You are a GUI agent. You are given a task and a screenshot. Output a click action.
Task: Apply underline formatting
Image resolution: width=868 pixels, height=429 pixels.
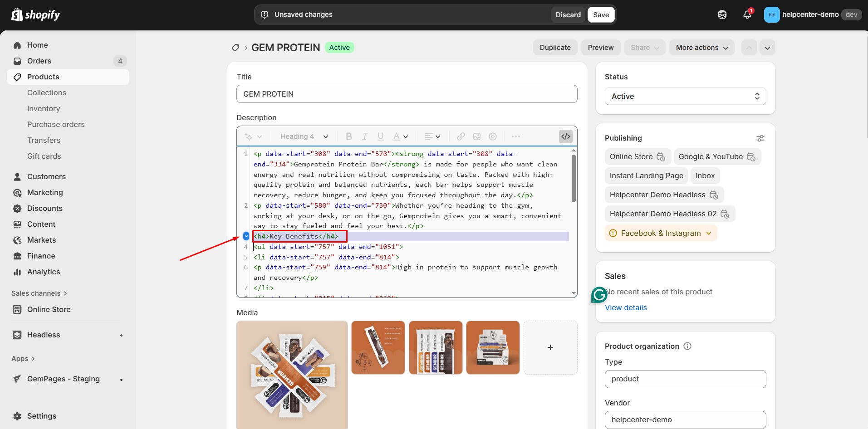tap(381, 136)
